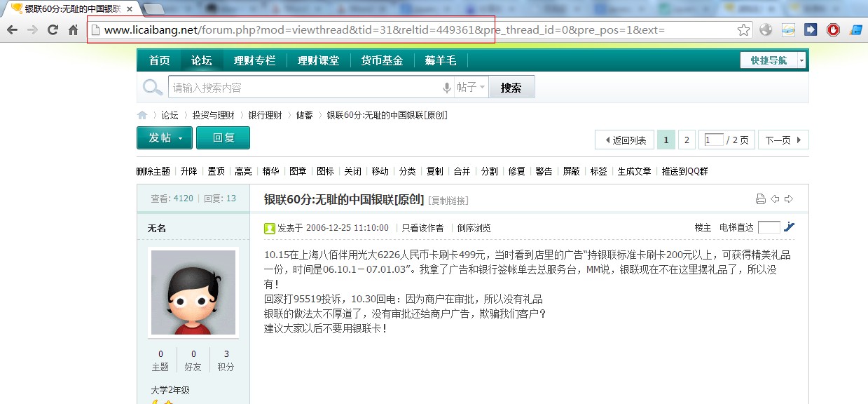868x404 pixels.
Task: Click the 生成文章 link
Action: tap(634, 171)
